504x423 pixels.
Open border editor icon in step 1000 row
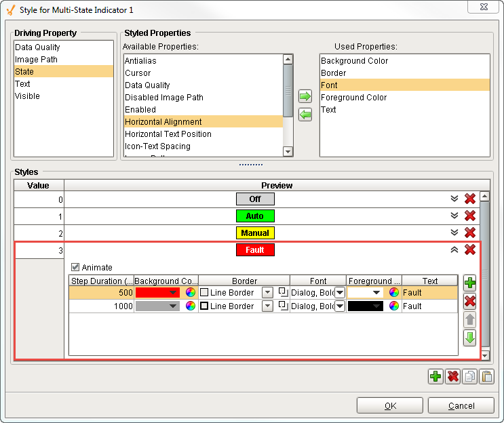click(x=283, y=306)
